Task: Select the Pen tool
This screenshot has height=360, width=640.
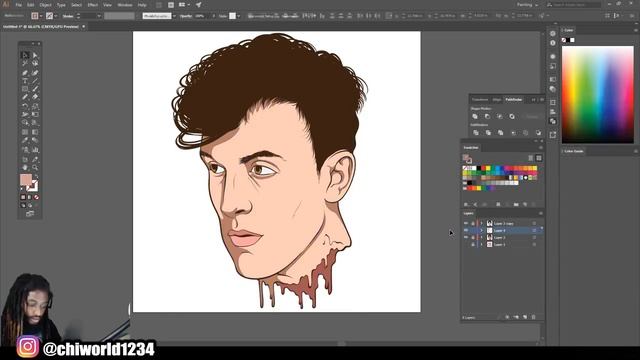Action: (25, 73)
